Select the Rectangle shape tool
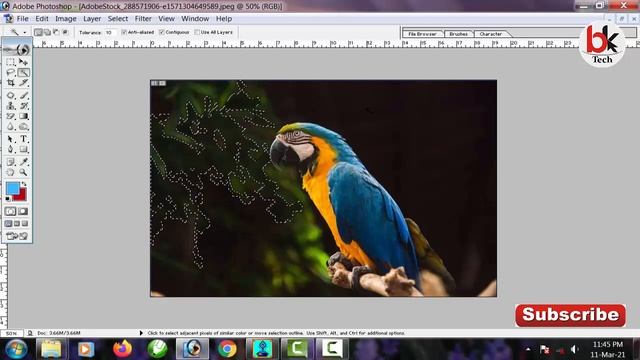Screen dimensions: 640x360 24,149
